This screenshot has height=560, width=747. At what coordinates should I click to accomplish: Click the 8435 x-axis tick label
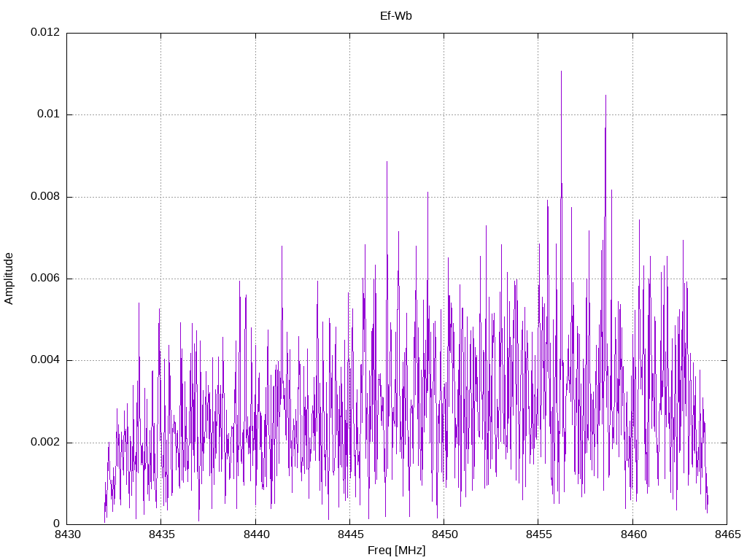tap(161, 534)
